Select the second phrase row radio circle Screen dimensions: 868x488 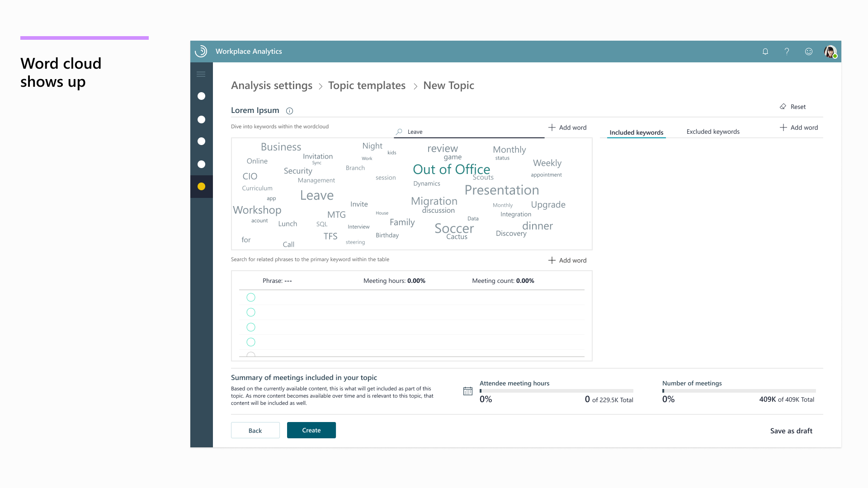[x=251, y=312]
